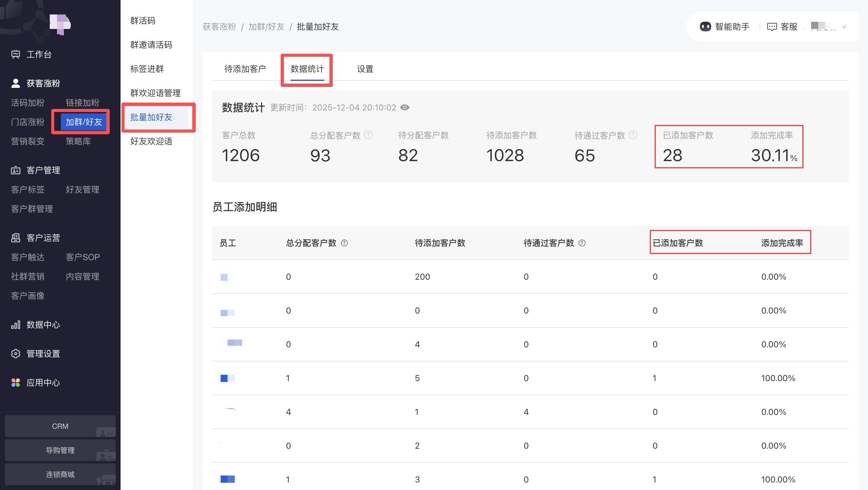Open 数据中心 bar chart icon
This screenshot has height=490, width=868.
(15, 325)
